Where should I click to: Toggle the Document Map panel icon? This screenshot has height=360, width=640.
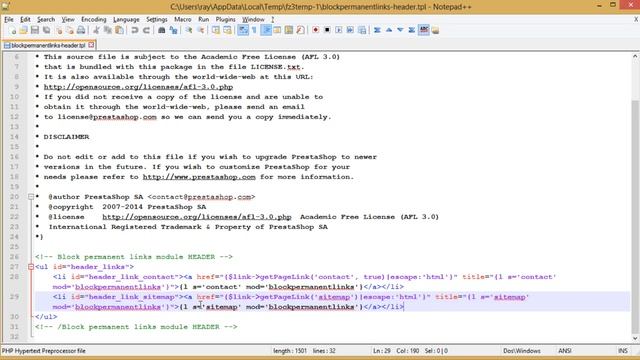pyautogui.click(x=289, y=30)
